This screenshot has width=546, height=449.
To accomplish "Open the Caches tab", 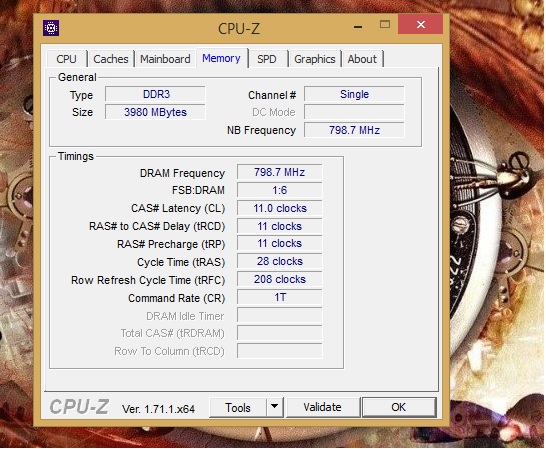I will [111, 59].
